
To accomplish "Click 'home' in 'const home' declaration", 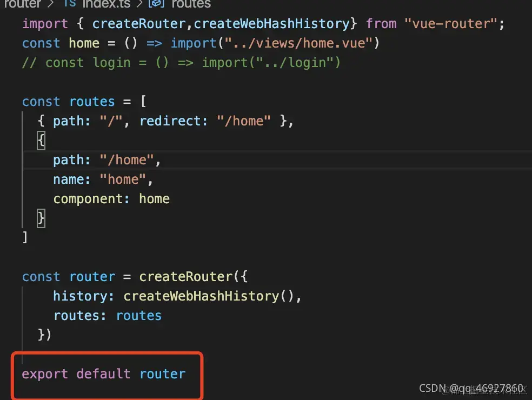I will (84, 43).
